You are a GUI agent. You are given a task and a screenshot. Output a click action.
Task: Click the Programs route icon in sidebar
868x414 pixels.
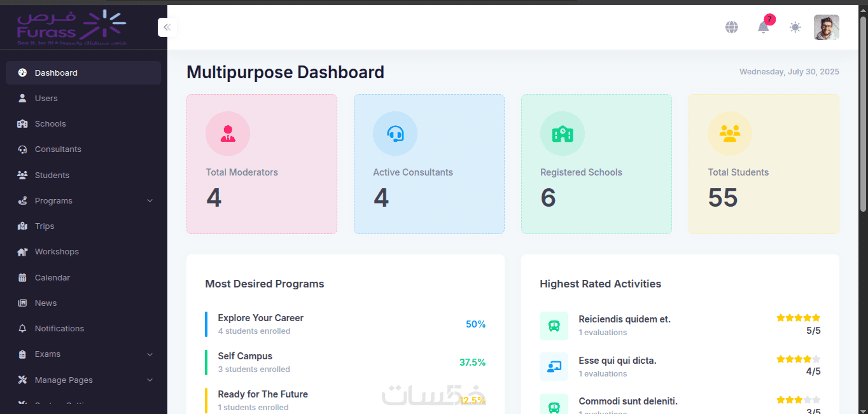pyautogui.click(x=22, y=200)
